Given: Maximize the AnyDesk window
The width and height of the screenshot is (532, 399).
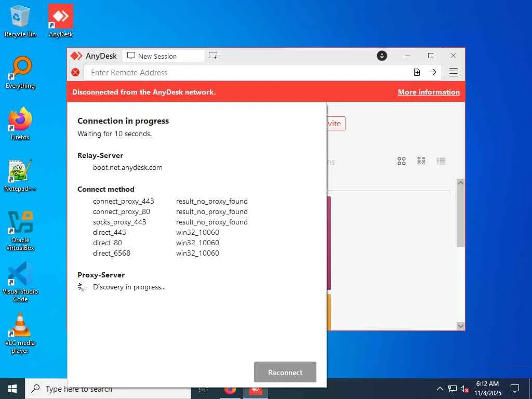Looking at the screenshot, I should [431, 56].
